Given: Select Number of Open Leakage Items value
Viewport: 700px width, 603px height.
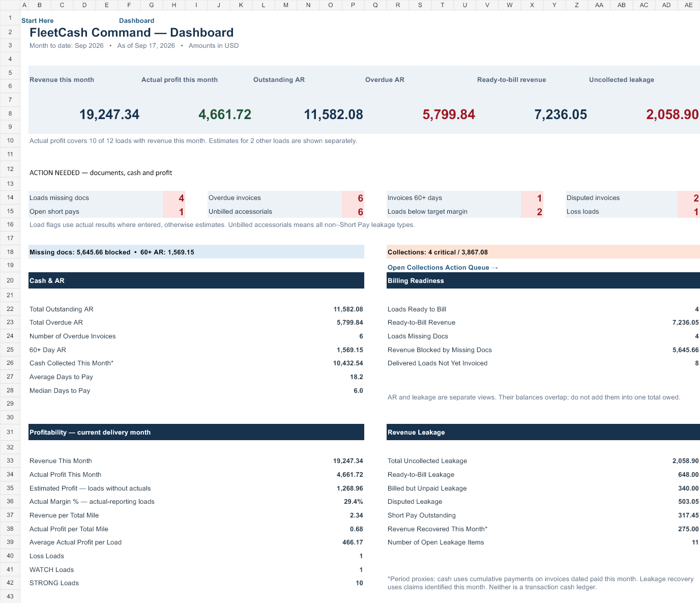Looking at the screenshot, I should tap(695, 542).
